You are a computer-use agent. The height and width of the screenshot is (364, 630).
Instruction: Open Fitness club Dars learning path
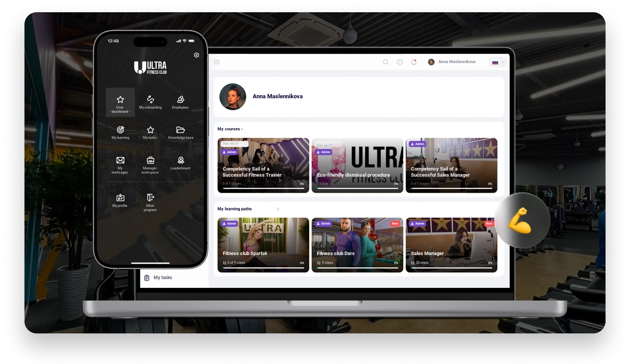(357, 245)
